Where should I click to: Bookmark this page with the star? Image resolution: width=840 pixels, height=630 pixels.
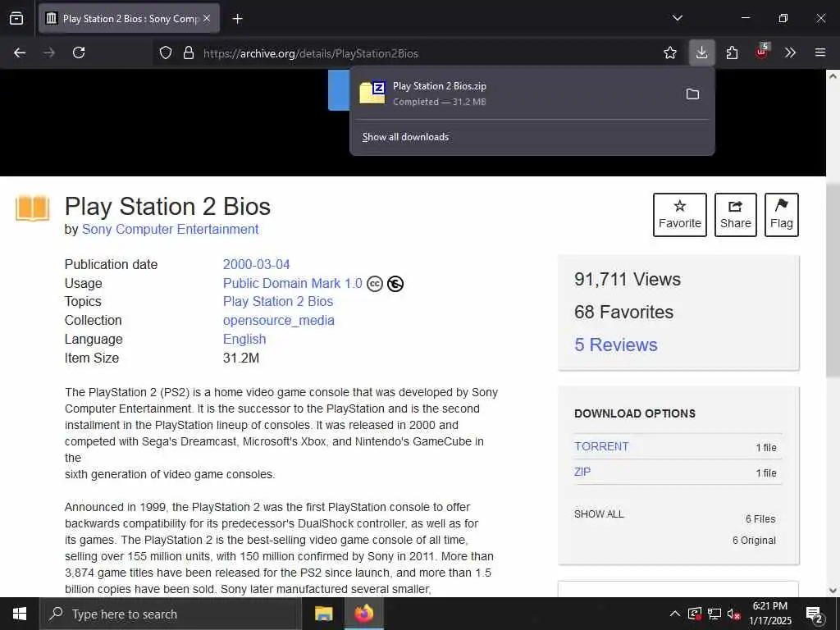pos(669,52)
